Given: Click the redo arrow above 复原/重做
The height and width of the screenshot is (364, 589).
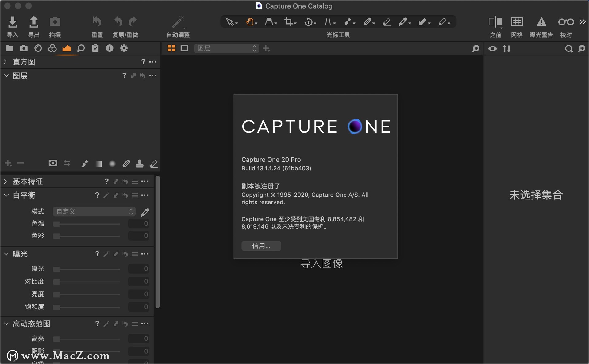Looking at the screenshot, I should [133, 22].
